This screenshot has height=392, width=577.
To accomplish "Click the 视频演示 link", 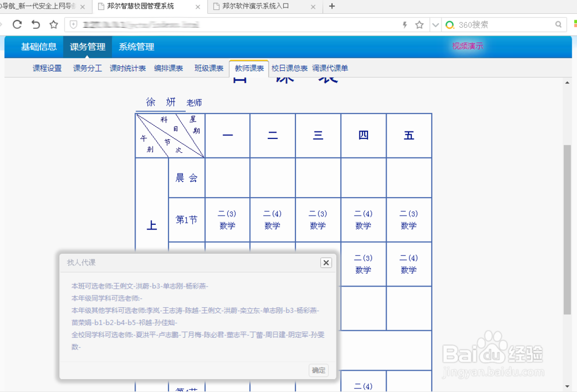I will point(467,46).
